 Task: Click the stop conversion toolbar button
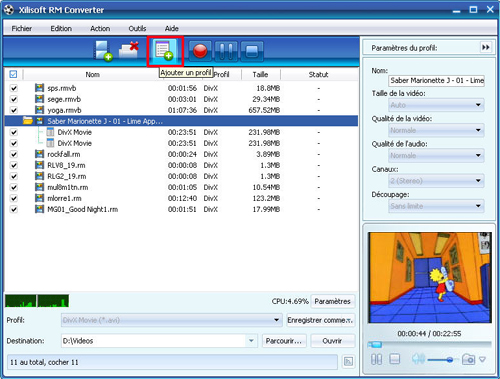pos(252,51)
